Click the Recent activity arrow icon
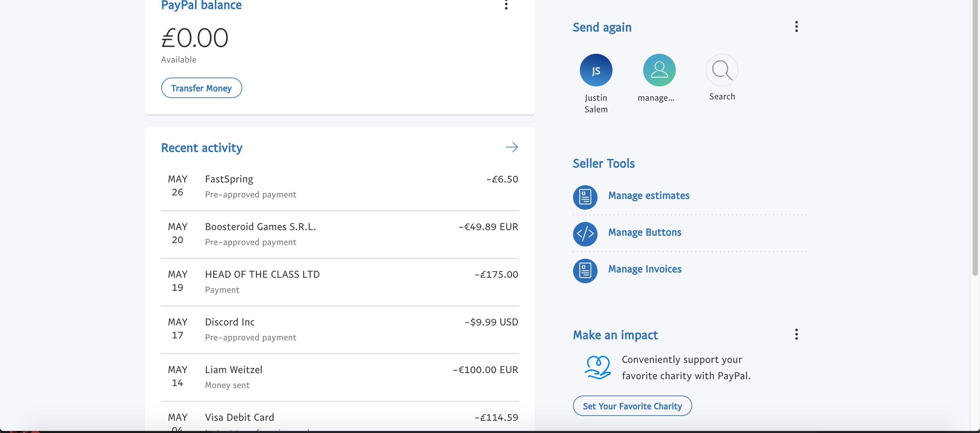 [512, 147]
